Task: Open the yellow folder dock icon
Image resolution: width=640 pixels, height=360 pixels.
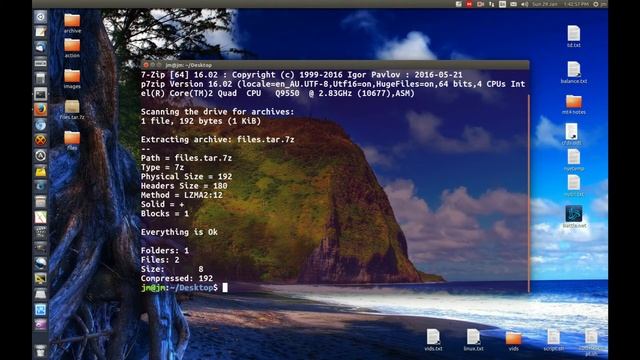Action: coord(40,171)
